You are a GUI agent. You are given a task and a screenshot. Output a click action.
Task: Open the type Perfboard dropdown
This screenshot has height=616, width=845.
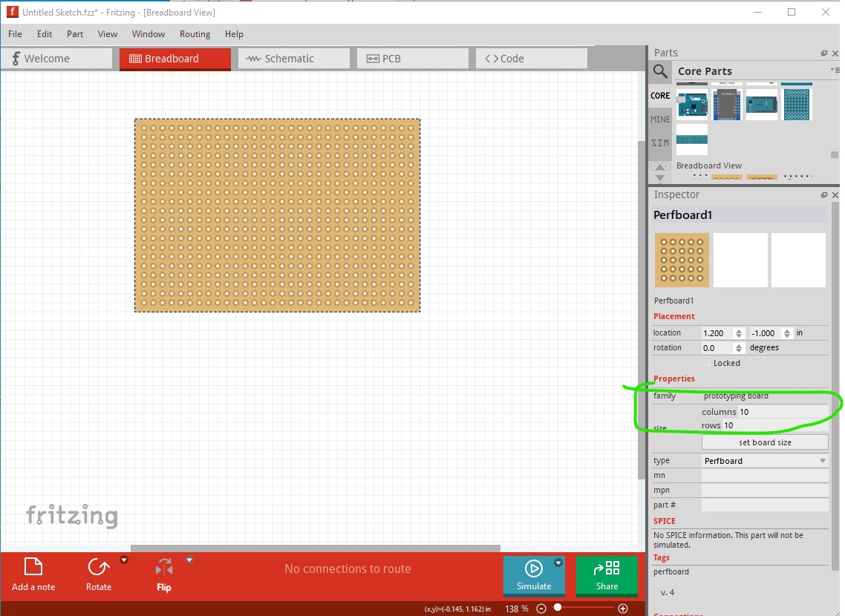(764, 461)
